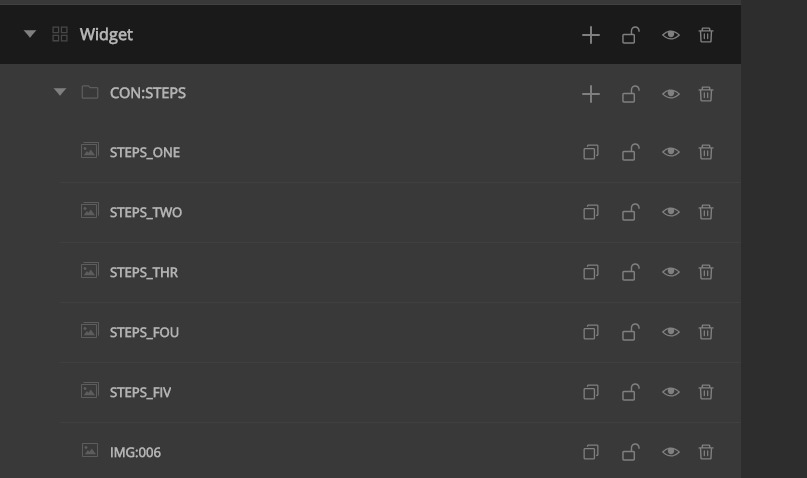
Task: Duplicate the STEPS_THR layer
Action: [x=591, y=272]
